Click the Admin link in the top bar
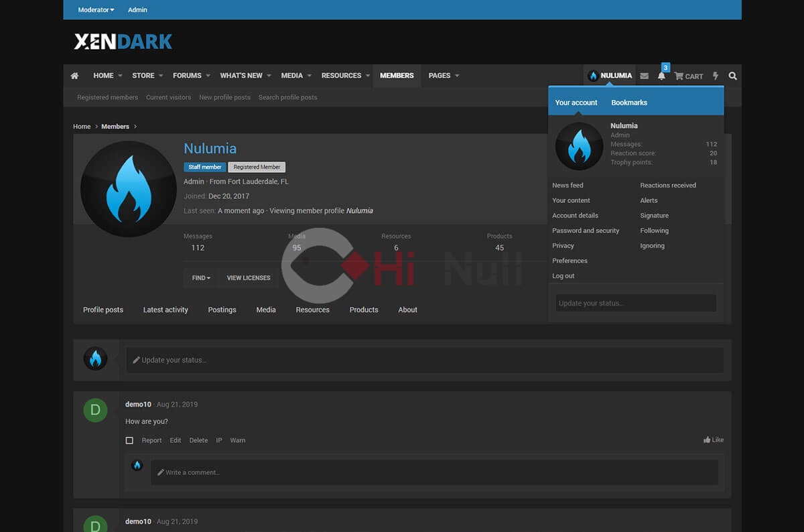The height and width of the screenshot is (532, 804). coord(137,10)
